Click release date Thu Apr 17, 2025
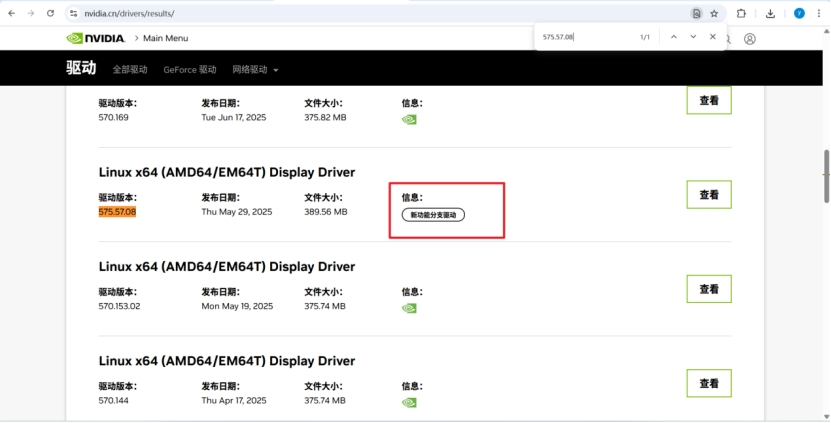This screenshot has width=831, height=423. (234, 401)
